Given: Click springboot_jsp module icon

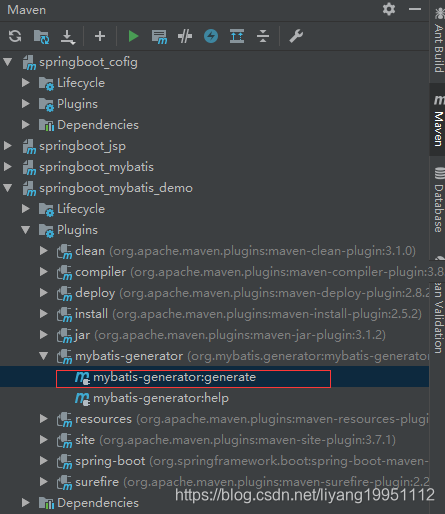Looking at the screenshot, I should tap(29, 147).
